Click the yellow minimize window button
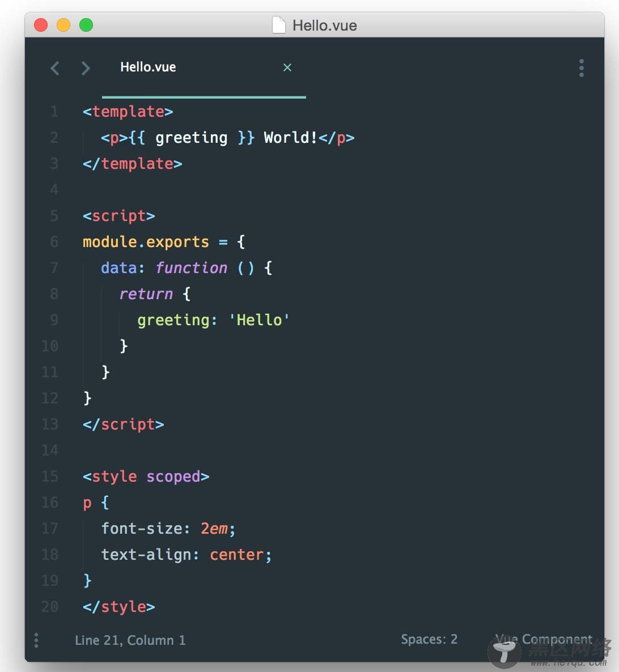Screen dimensions: 619x672 pos(63,25)
